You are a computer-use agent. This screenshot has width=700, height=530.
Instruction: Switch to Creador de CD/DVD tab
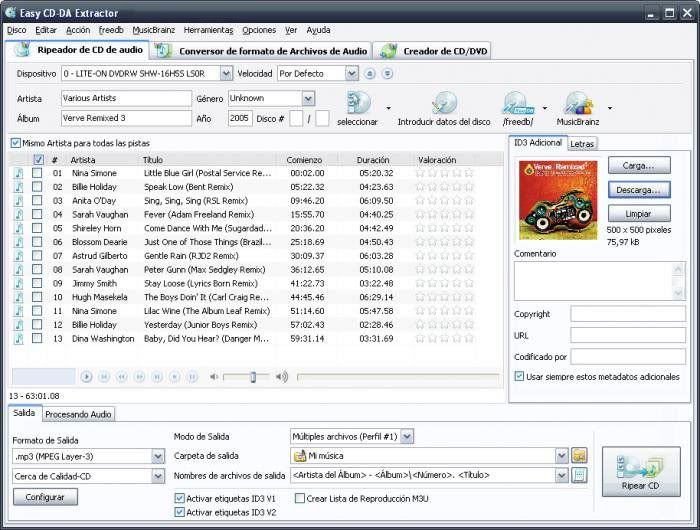[432, 51]
